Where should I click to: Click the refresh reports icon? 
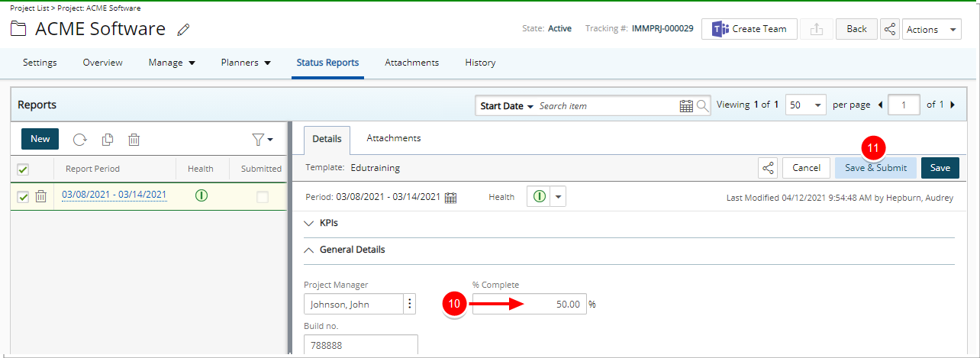[80, 139]
